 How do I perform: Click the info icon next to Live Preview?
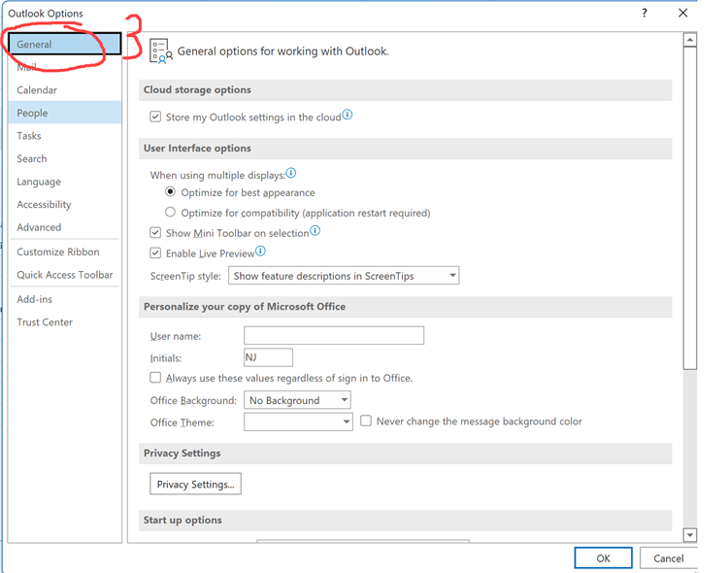click(261, 252)
